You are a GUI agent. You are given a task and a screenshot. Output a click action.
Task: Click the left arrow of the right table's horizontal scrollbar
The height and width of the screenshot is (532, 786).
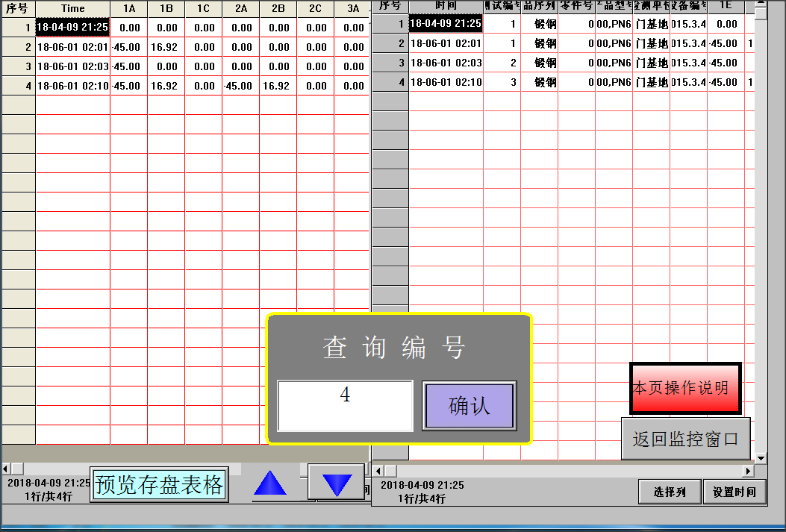[378, 470]
